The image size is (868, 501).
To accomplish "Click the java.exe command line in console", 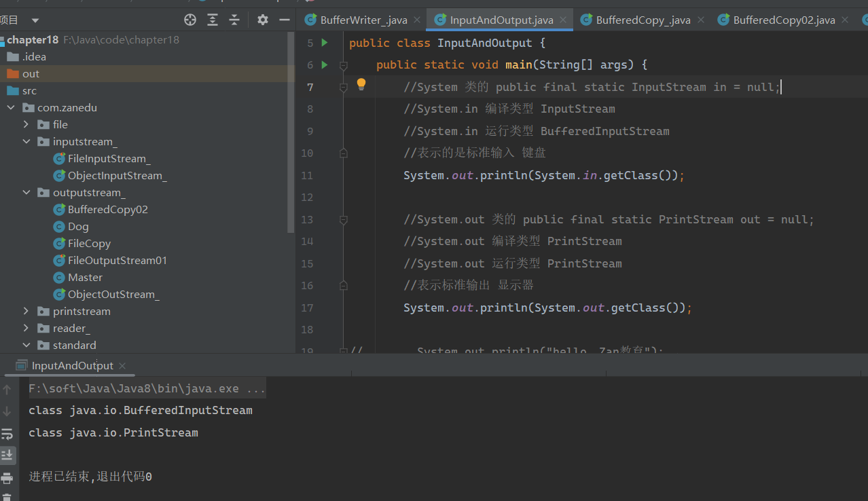I will coord(147,389).
